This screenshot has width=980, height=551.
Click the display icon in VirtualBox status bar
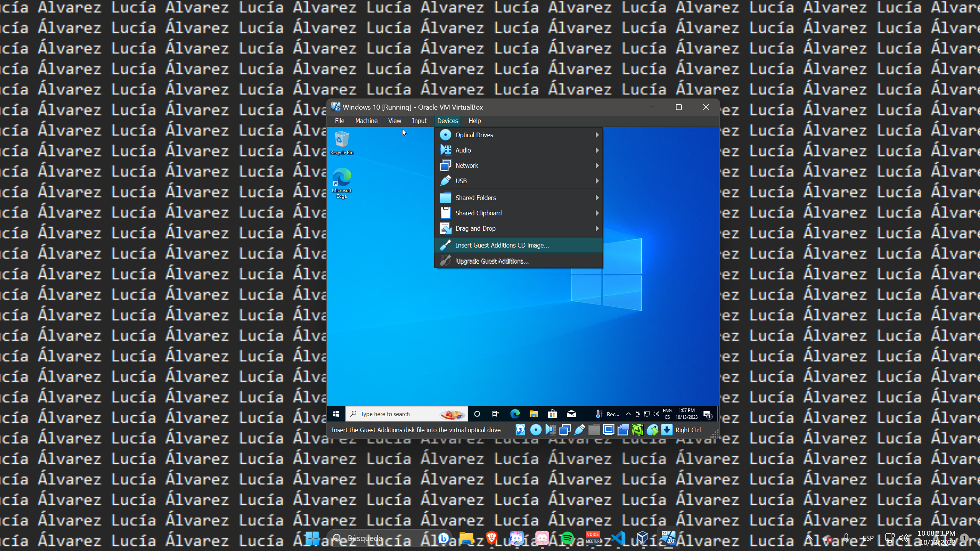(x=608, y=430)
